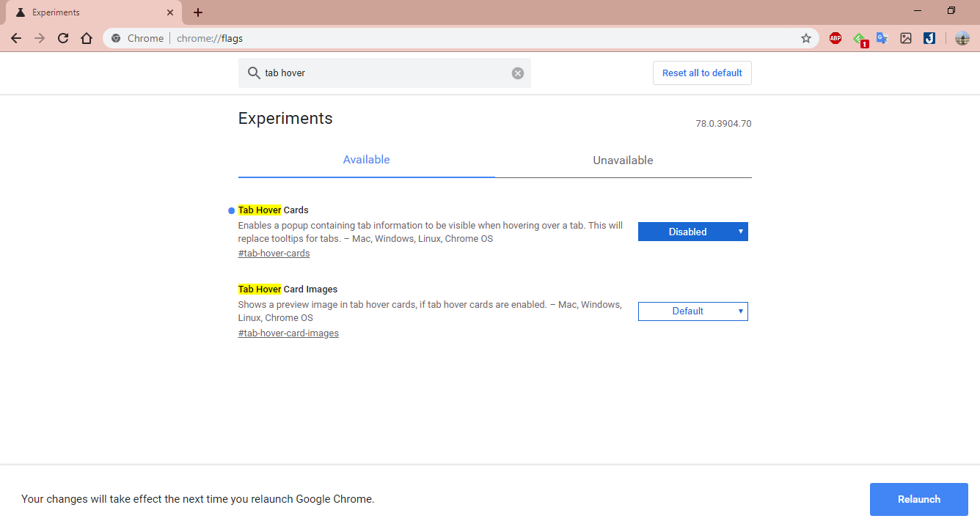Go back to the previous page
Image resolution: width=980 pixels, height=524 pixels.
[16, 38]
